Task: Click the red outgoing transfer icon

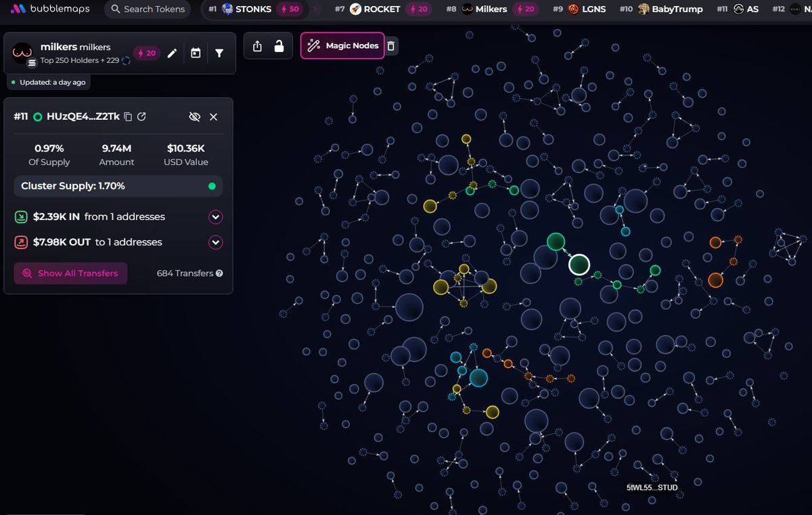Action: click(x=21, y=242)
